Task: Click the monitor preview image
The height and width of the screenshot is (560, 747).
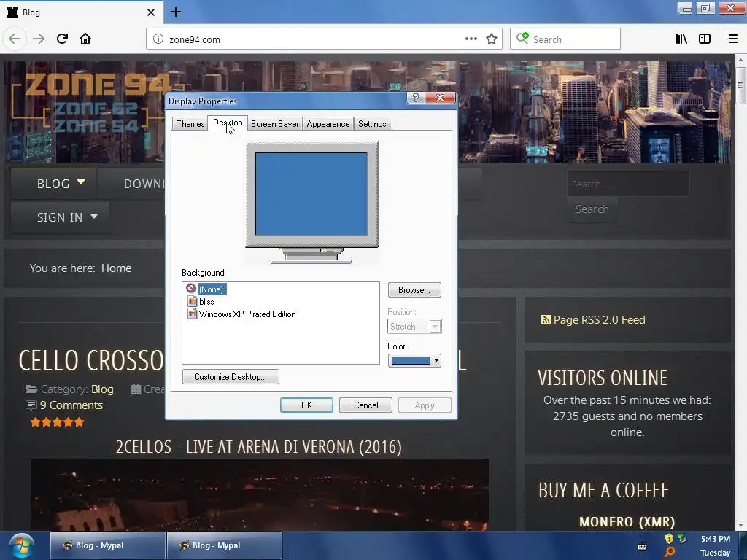Action: pyautogui.click(x=312, y=203)
